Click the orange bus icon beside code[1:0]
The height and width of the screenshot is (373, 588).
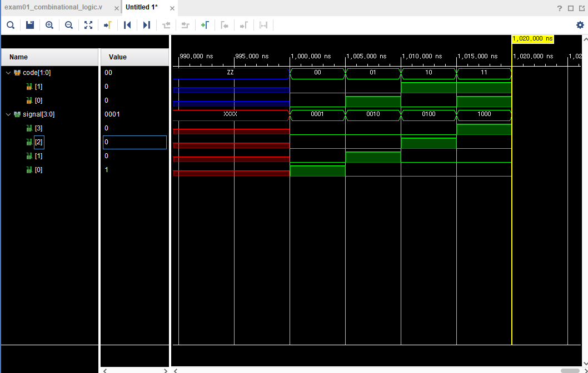[x=18, y=72]
